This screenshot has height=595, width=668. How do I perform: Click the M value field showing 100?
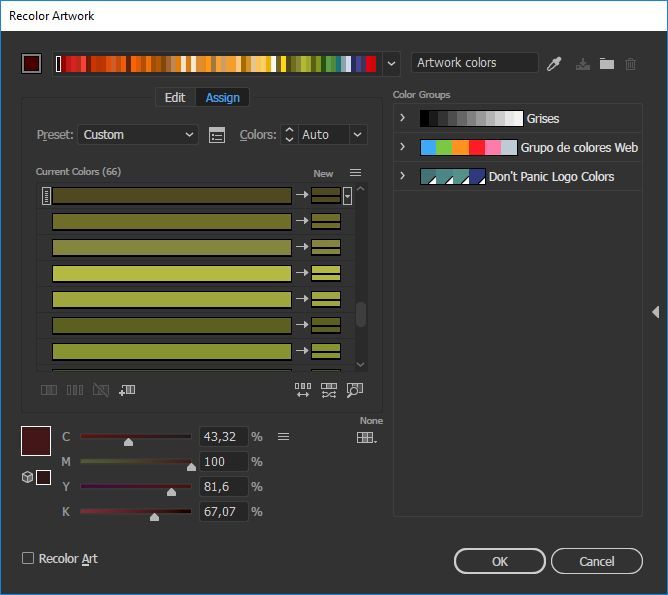[x=223, y=462]
